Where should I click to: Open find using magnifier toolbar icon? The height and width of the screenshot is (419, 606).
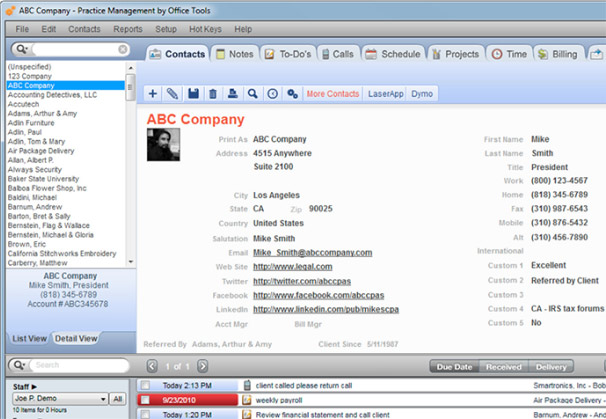(253, 94)
